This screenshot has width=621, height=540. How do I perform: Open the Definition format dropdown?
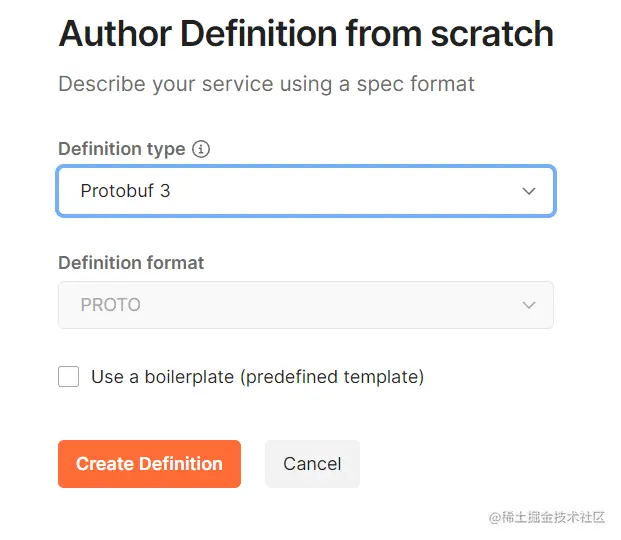[305, 305]
